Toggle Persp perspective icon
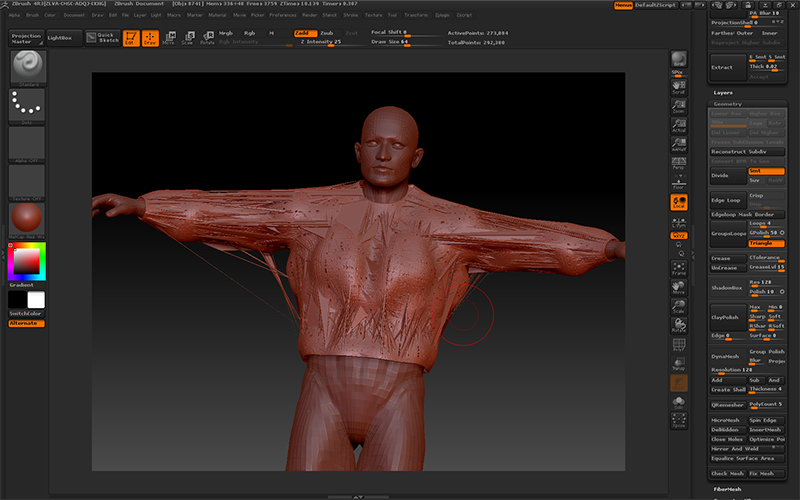The width and height of the screenshot is (800, 500). [679, 163]
